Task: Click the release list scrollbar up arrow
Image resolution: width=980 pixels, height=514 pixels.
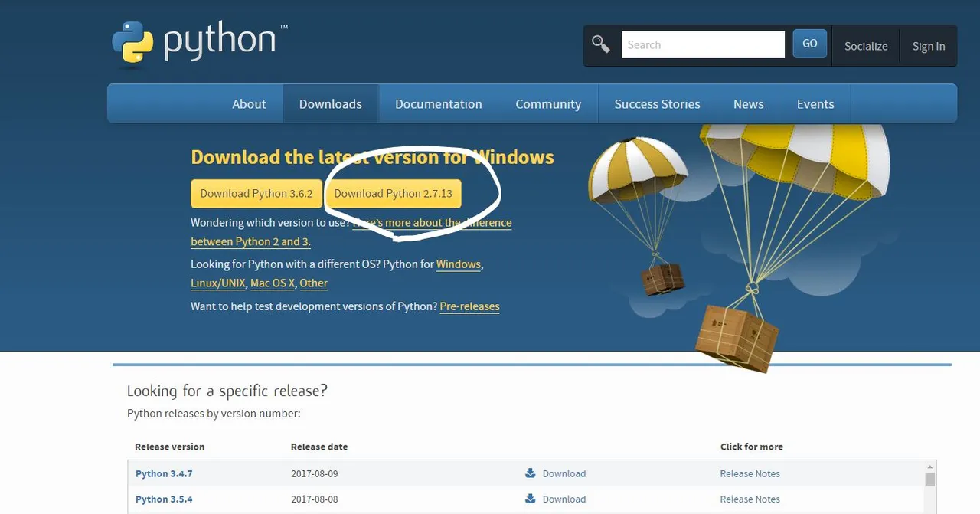Action: click(x=930, y=467)
